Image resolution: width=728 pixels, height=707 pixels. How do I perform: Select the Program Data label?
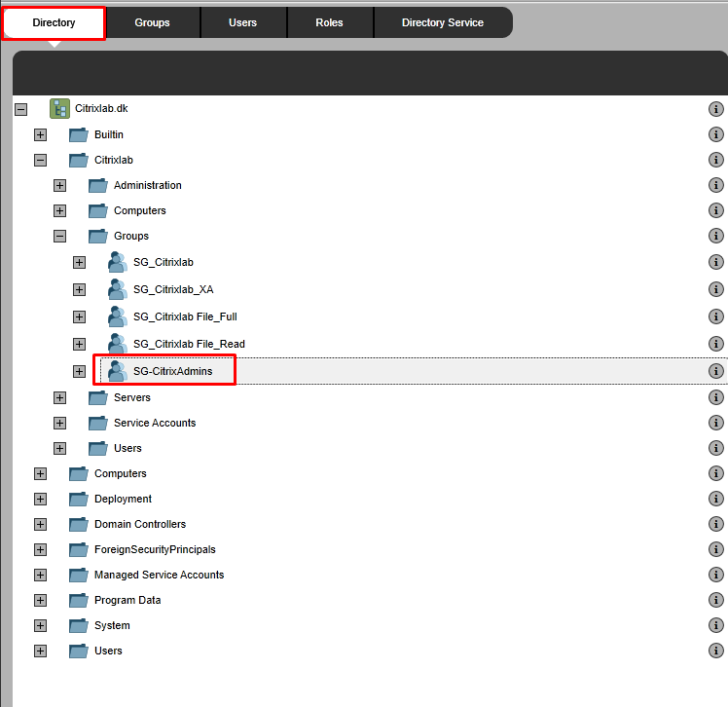pos(127,600)
